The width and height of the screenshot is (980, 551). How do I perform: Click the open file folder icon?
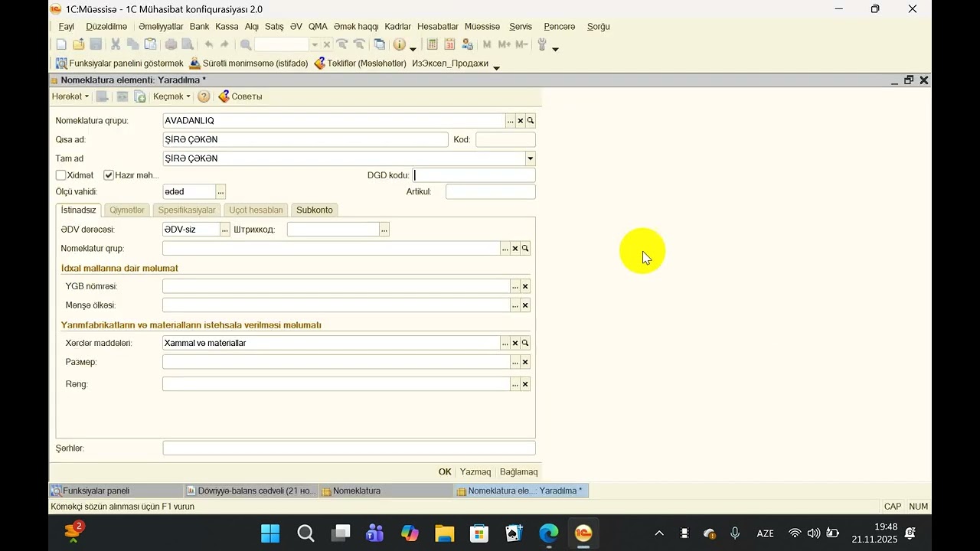pyautogui.click(x=79, y=44)
